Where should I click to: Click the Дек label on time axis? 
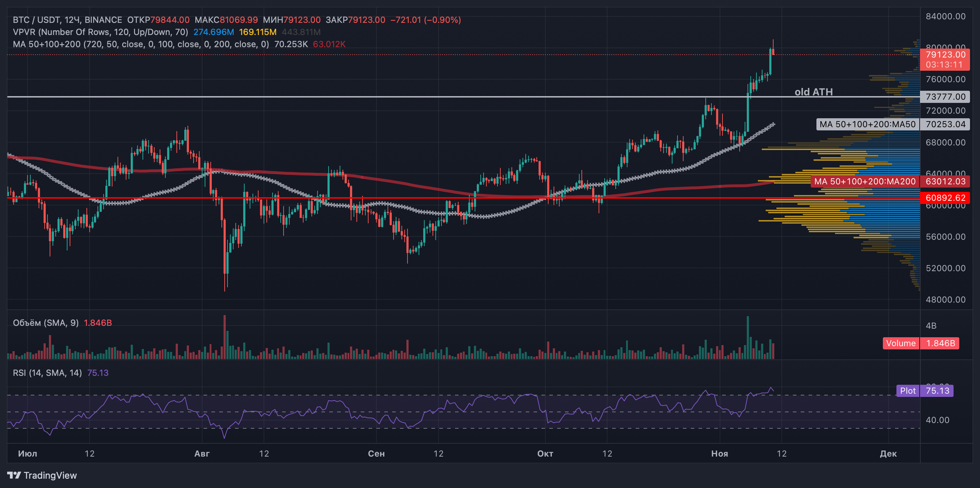(x=888, y=454)
